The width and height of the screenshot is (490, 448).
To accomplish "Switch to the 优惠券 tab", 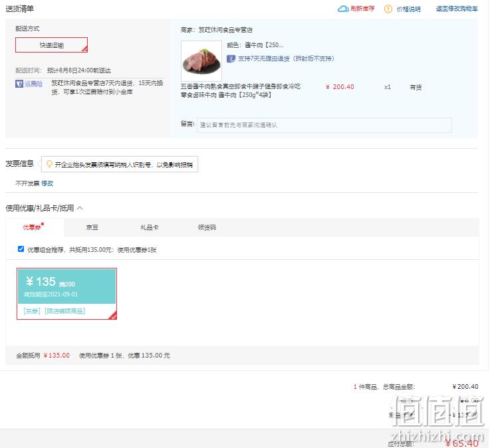I will point(33,227).
